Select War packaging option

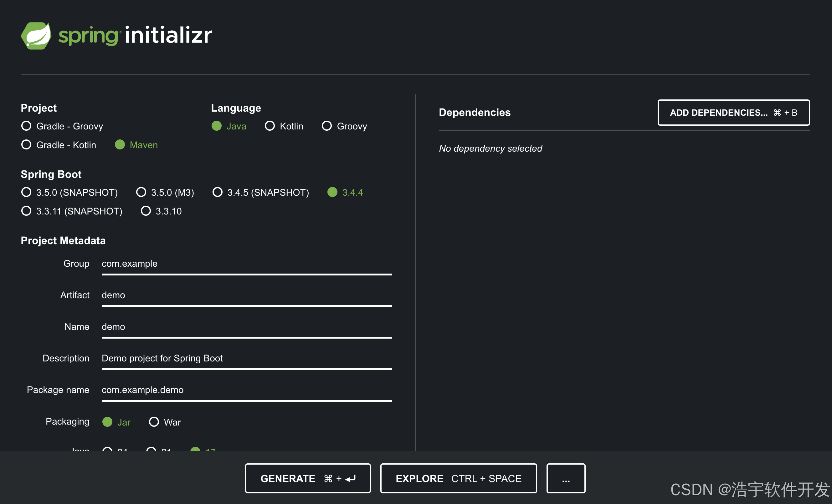(x=154, y=422)
